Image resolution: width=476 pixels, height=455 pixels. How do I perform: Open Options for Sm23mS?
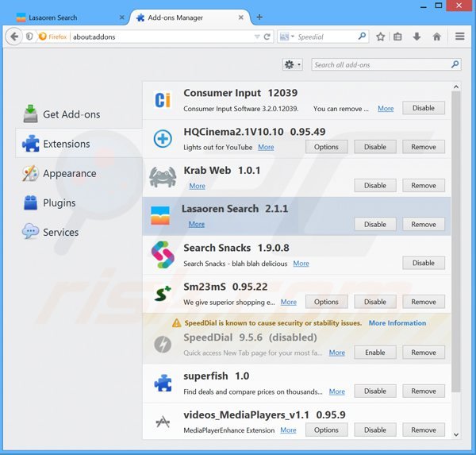click(x=326, y=302)
